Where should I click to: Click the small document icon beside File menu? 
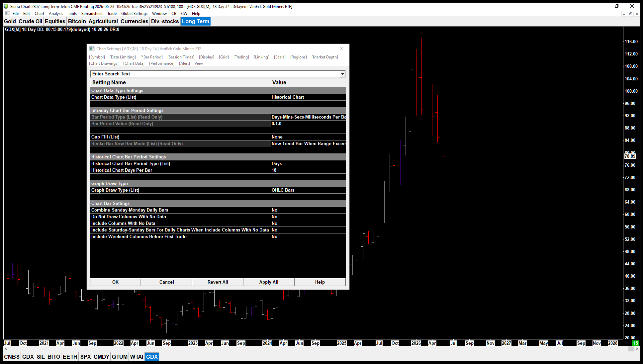click(x=7, y=14)
